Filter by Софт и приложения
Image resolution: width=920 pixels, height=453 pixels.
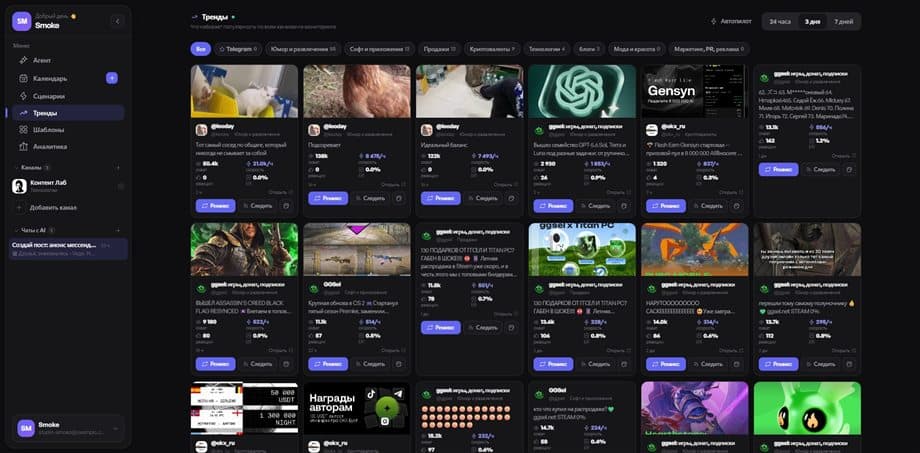[379, 49]
